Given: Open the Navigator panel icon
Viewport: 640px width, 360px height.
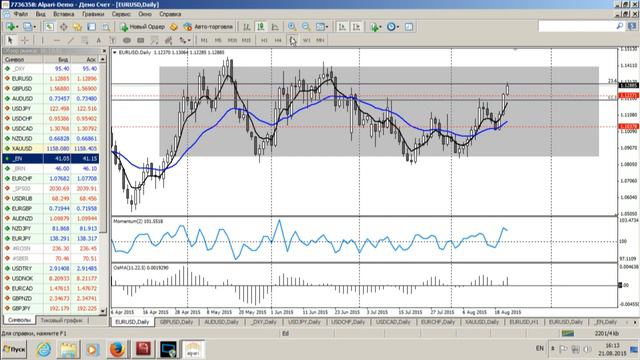Looking at the screenshot, I should tap(77, 27).
